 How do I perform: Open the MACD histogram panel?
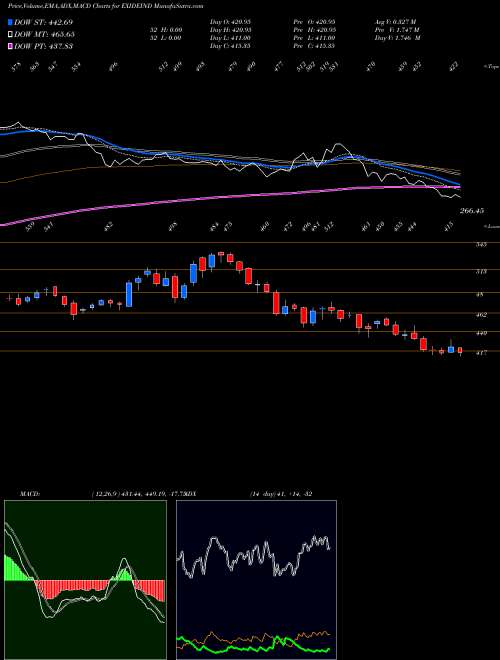(x=85, y=580)
